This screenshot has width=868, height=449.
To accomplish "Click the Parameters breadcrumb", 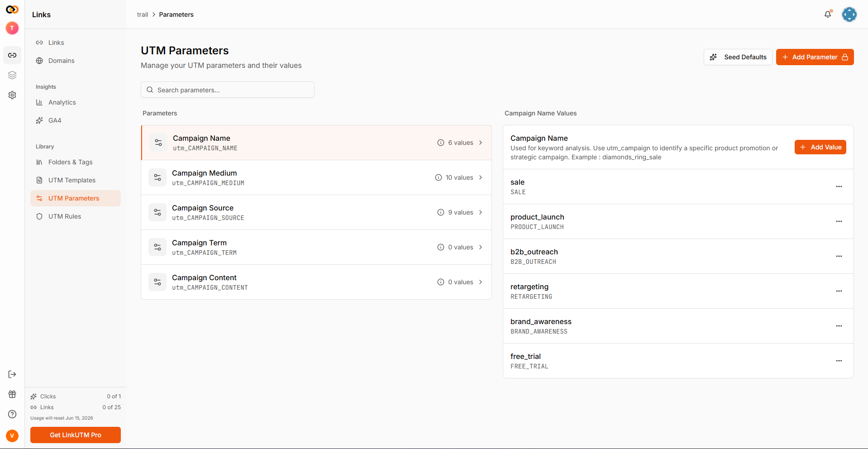I will (176, 14).
